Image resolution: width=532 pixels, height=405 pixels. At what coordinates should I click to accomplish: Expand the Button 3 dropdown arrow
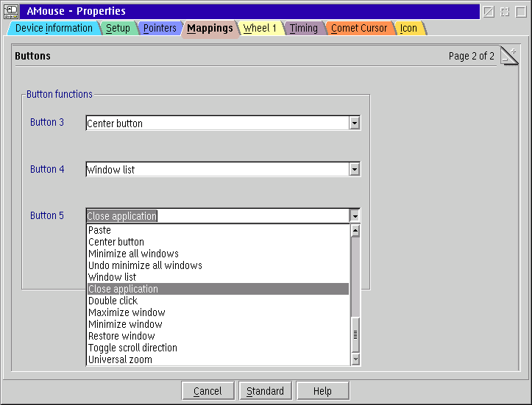click(354, 123)
